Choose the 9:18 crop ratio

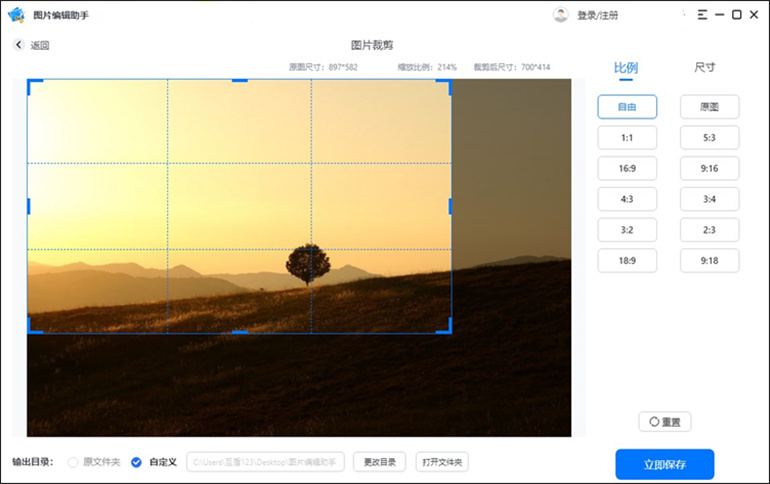point(710,261)
